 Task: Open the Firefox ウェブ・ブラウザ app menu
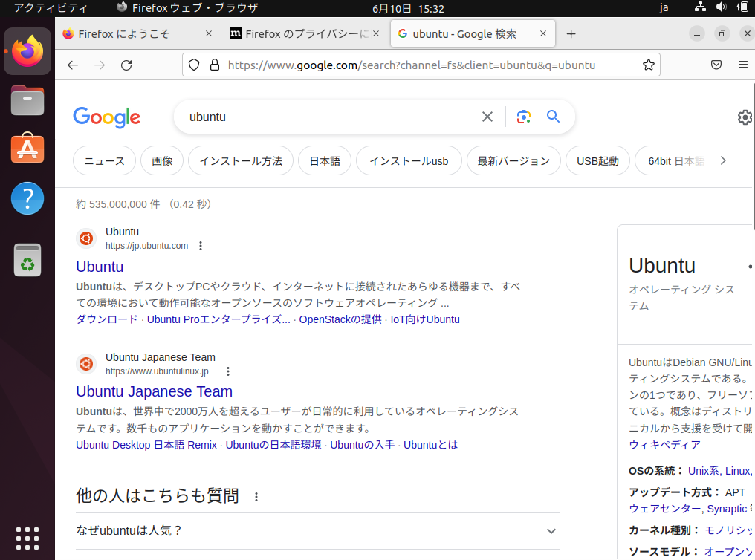[x=187, y=7]
